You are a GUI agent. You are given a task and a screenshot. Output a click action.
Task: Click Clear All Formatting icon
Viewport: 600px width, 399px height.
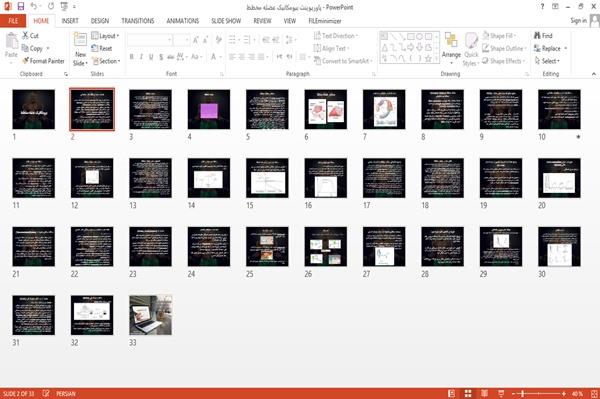tap(219, 40)
